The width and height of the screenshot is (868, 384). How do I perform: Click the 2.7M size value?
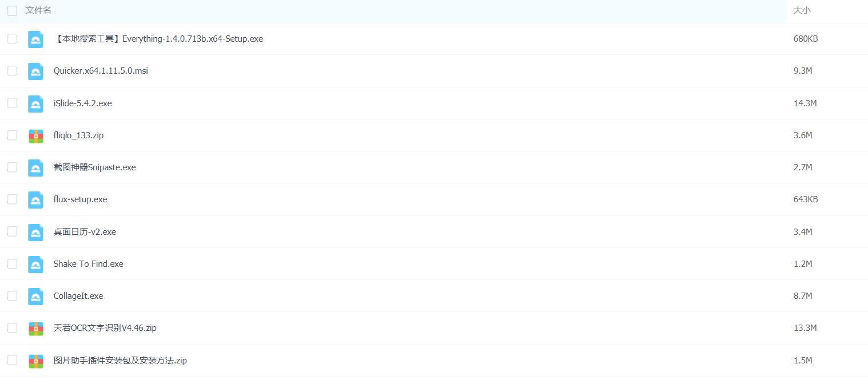803,167
